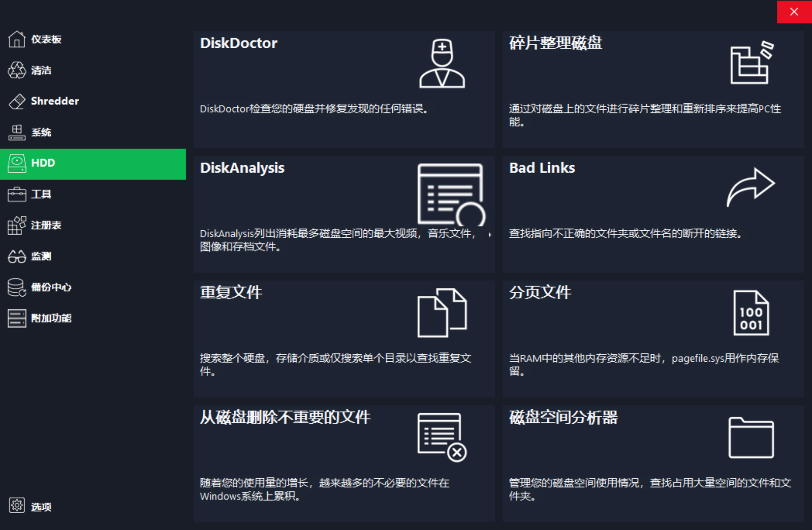Image resolution: width=812 pixels, height=530 pixels.
Task: Click the defragment disk blocks icon
Action: tap(752, 62)
